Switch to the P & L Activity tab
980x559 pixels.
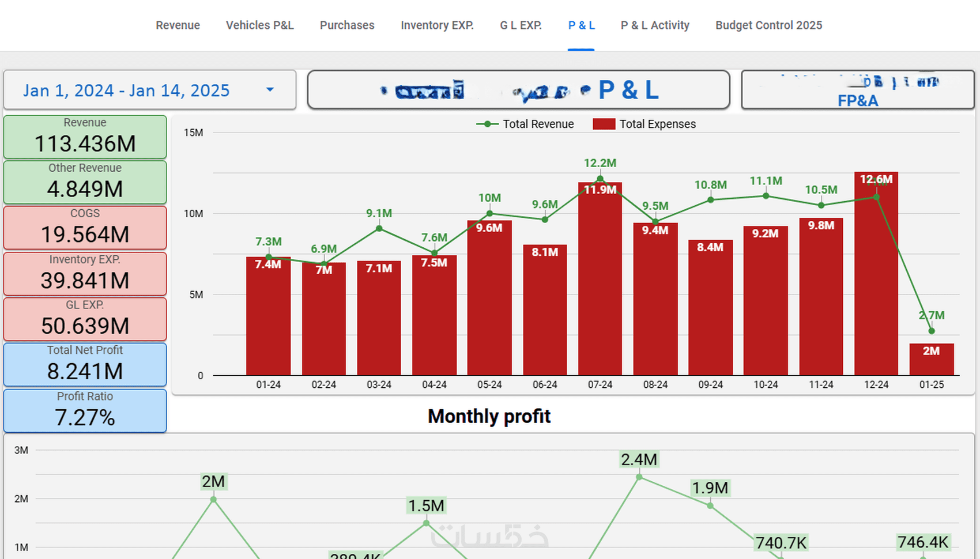655,25
